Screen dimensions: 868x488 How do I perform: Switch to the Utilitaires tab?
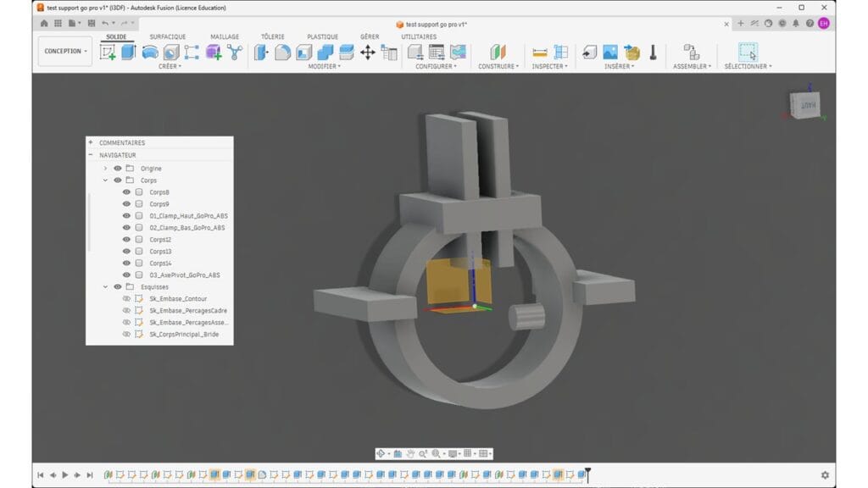click(419, 36)
